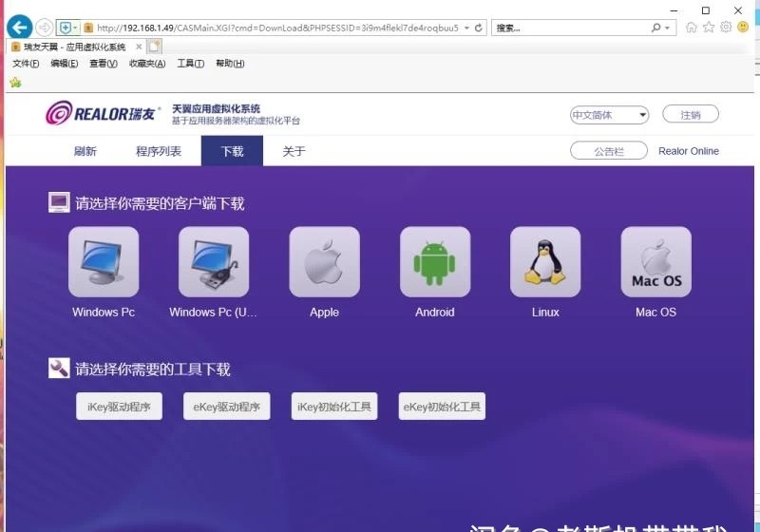Go back with the browser back arrow
The image size is (760, 532).
click(19, 28)
